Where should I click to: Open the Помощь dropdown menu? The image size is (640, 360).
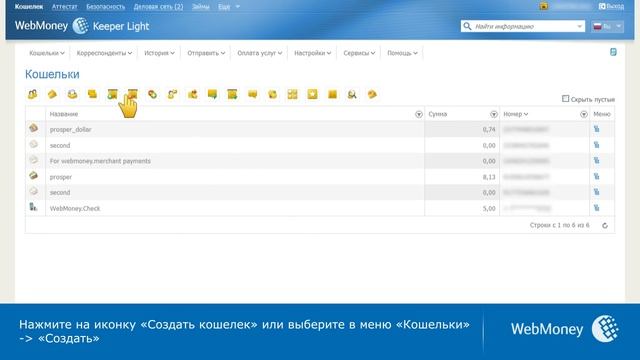402,53
